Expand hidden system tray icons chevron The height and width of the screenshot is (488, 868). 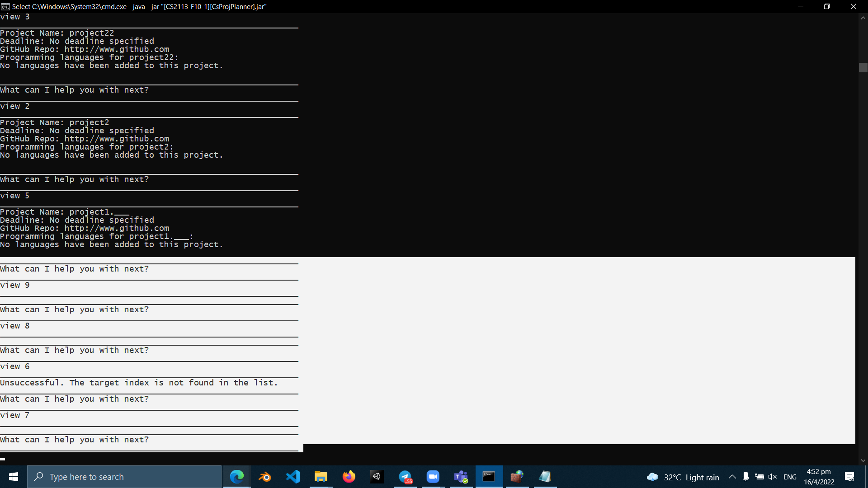(732, 477)
